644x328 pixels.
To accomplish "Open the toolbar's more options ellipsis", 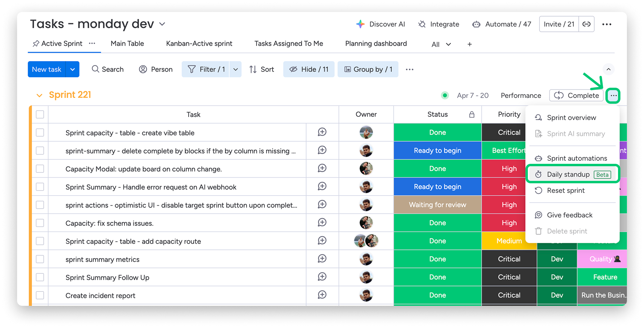I will tap(410, 69).
